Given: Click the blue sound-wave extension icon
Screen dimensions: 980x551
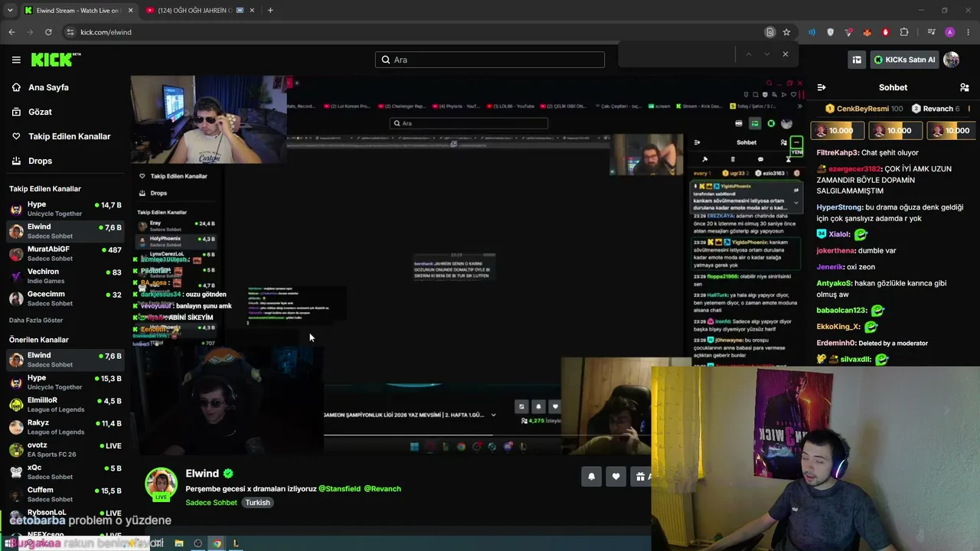Looking at the screenshot, I should tap(812, 32).
